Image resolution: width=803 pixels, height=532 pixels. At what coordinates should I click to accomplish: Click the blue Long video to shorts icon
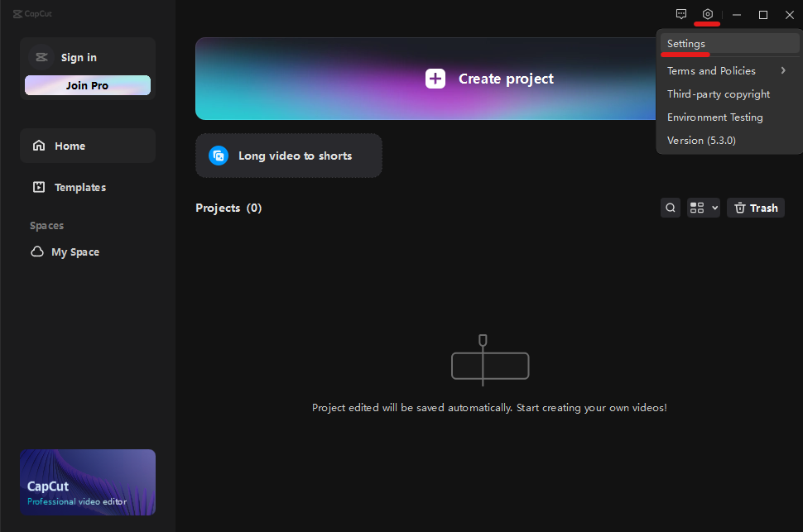[x=219, y=156]
